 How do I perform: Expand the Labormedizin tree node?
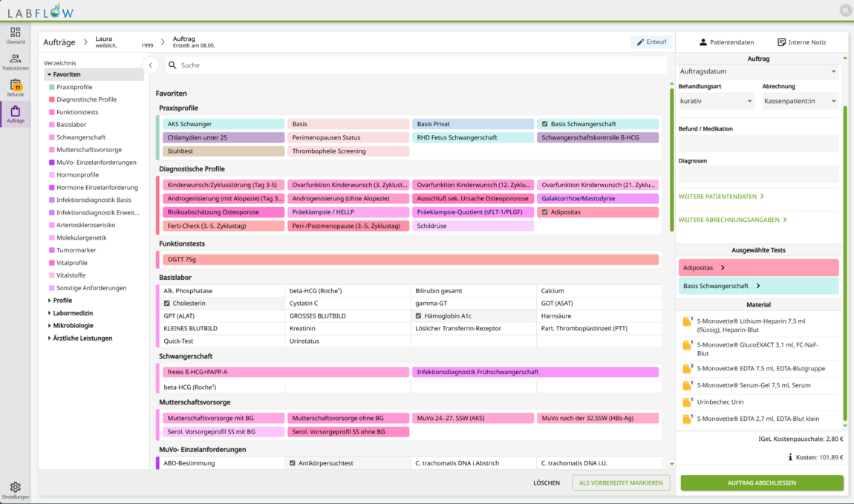tap(50, 313)
